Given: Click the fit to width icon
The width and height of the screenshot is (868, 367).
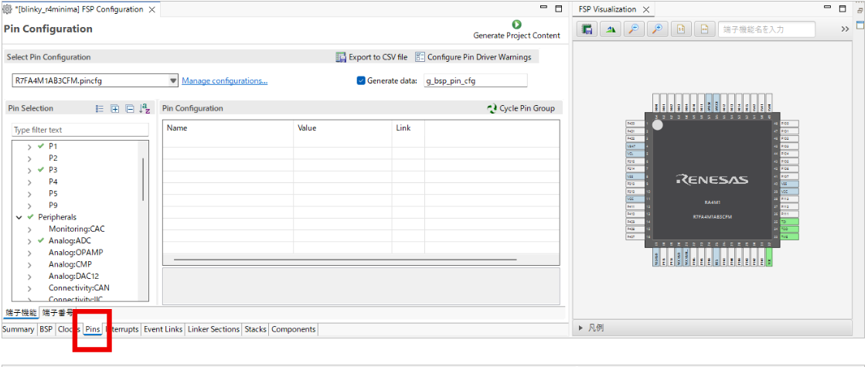Looking at the screenshot, I should click(705, 29).
